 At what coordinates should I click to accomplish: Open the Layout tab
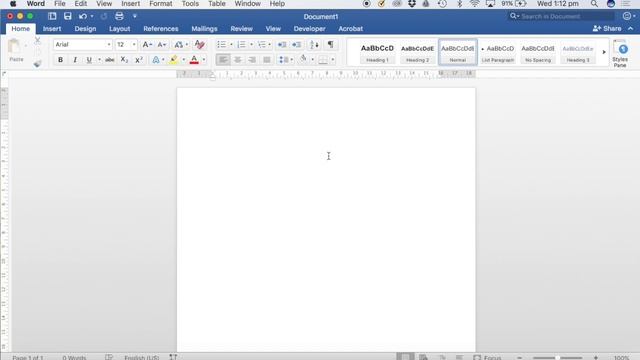(x=120, y=29)
